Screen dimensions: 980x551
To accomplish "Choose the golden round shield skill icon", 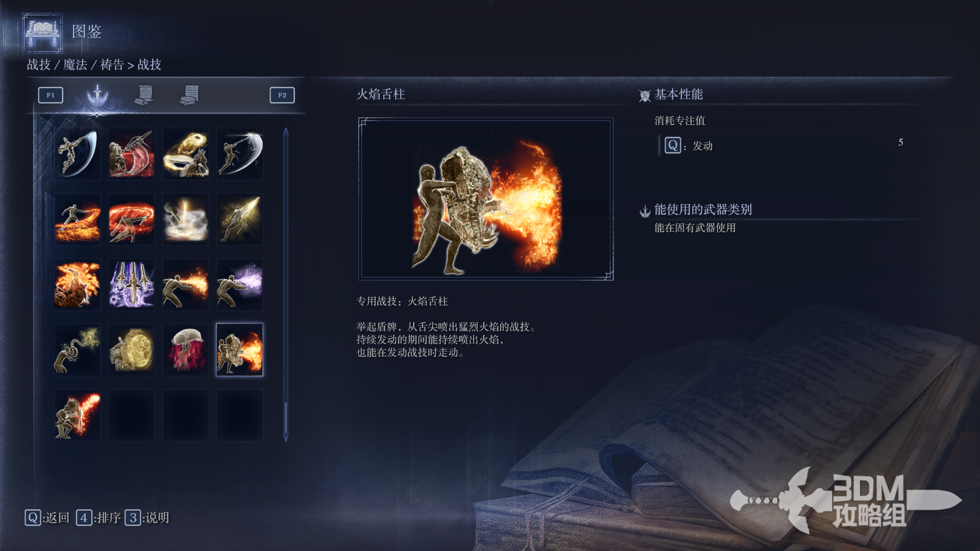I will click(132, 349).
